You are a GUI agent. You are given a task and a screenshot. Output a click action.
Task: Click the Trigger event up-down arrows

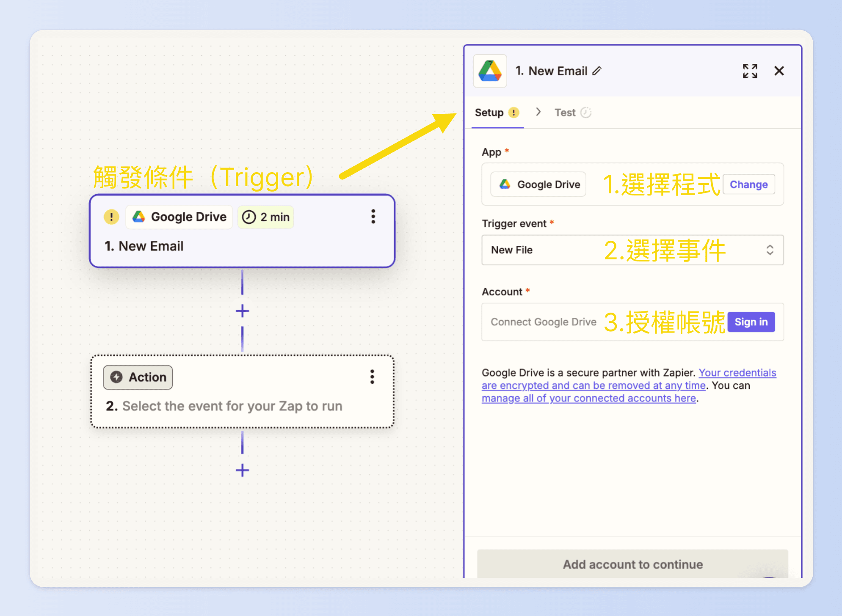click(x=770, y=250)
